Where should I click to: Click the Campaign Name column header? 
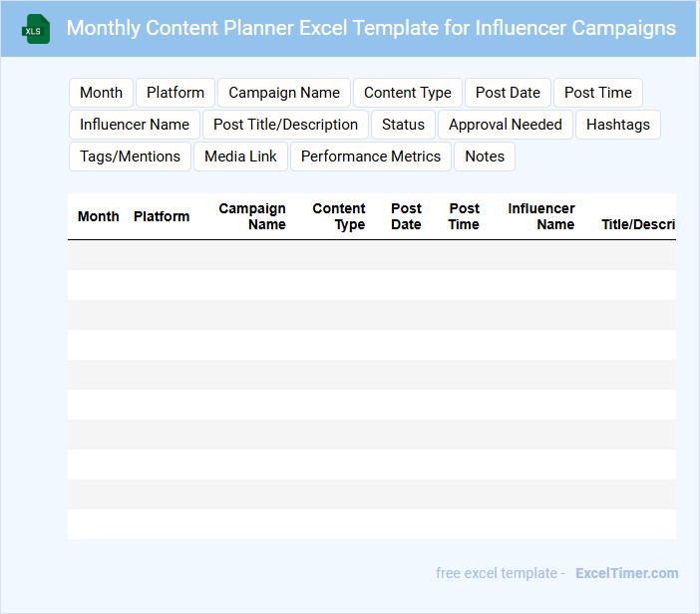252,216
